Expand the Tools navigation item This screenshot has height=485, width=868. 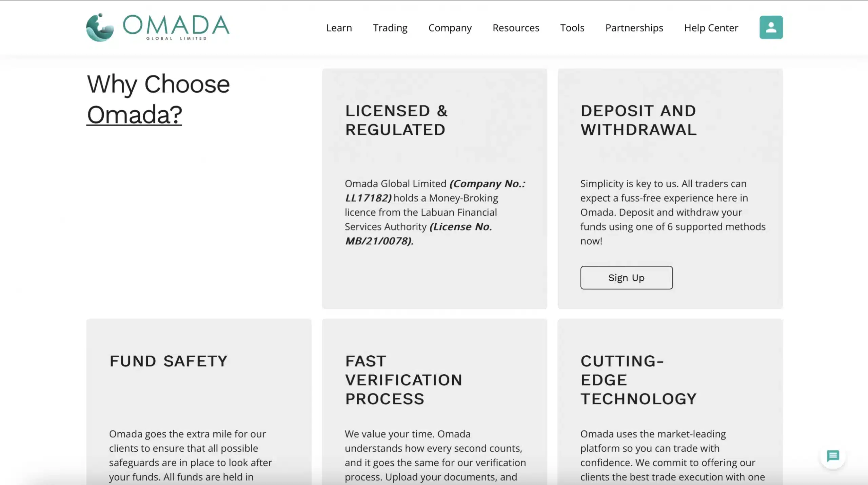click(x=572, y=28)
